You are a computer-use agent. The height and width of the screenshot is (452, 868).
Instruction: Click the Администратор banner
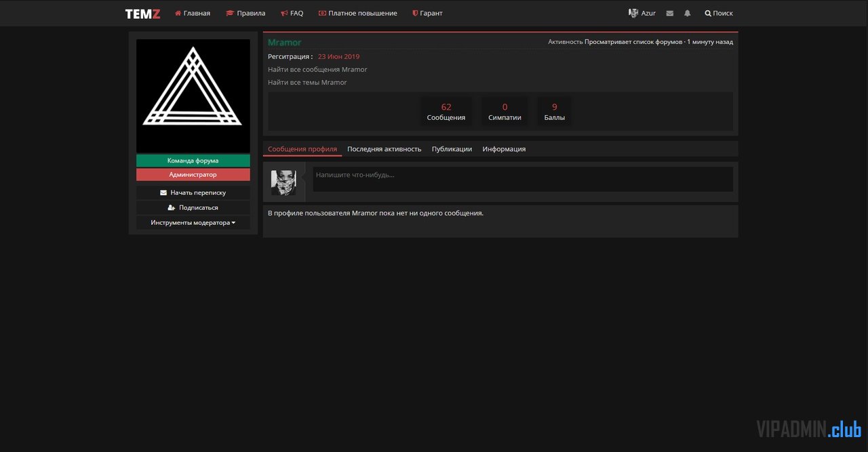(193, 174)
